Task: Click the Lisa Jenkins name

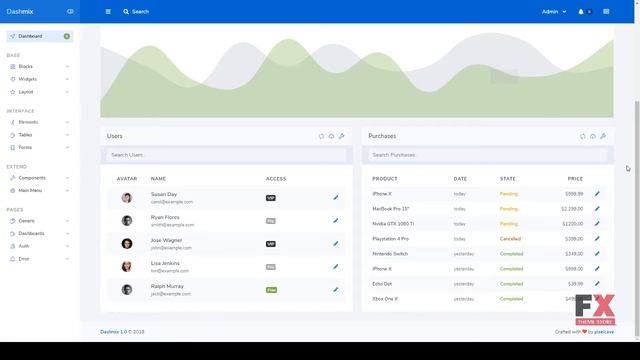Action: click(x=165, y=263)
